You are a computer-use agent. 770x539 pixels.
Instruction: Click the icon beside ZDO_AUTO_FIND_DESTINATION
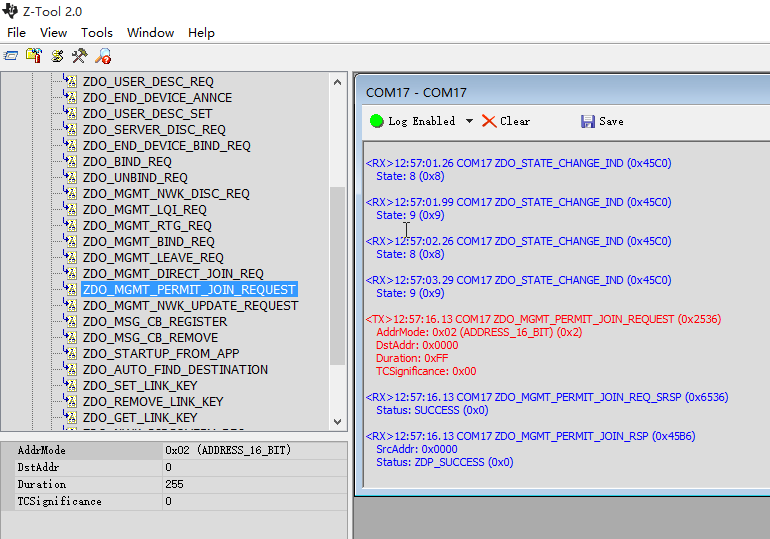(x=71, y=369)
